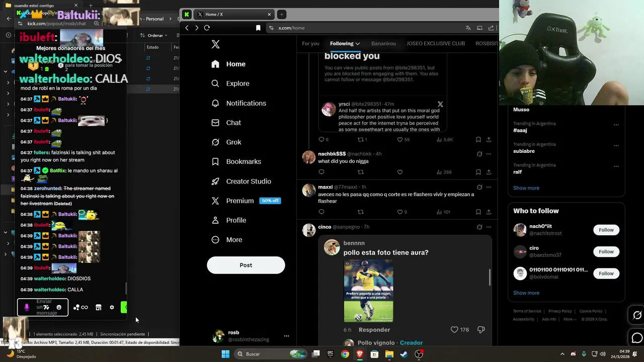Switch to the Bananirou tab

pos(383,43)
